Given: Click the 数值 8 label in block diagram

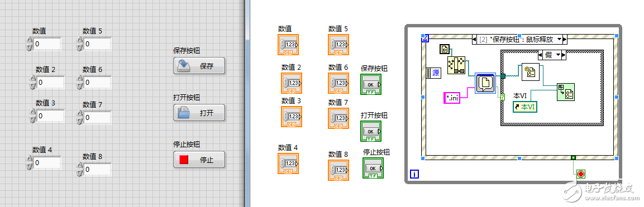Looking at the screenshot, I should point(338,154).
